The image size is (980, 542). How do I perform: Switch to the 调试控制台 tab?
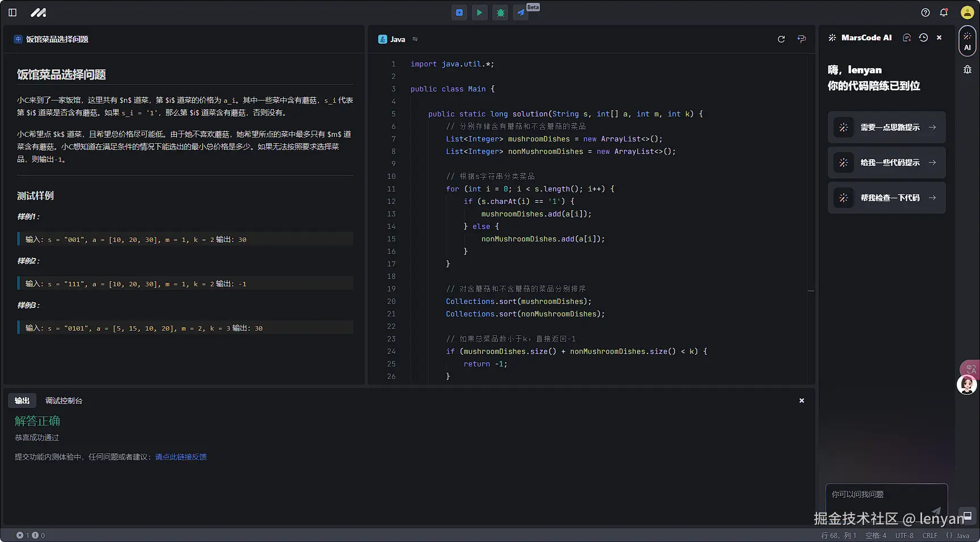[x=64, y=401]
